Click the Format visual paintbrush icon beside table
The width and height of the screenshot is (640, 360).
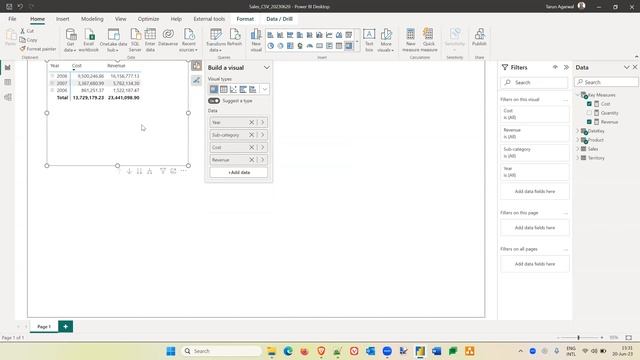pyautogui.click(x=196, y=80)
